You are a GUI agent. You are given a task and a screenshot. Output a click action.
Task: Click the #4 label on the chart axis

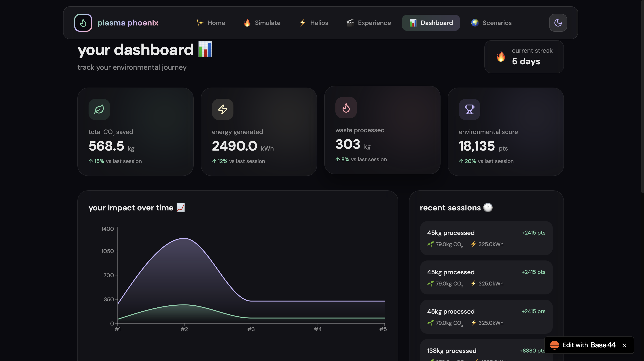(318, 329)
